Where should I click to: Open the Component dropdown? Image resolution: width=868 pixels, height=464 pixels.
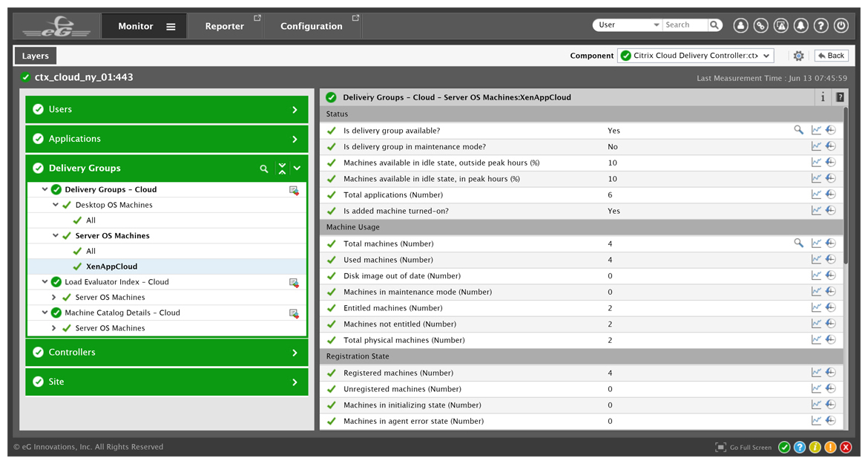pyautogui.click(x=695, y=56)
